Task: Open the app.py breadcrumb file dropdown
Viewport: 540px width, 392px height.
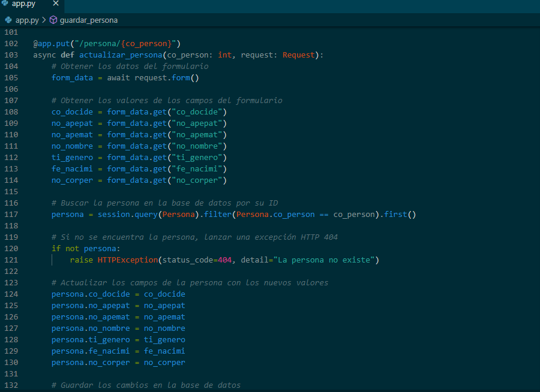Action: [27, 20]
